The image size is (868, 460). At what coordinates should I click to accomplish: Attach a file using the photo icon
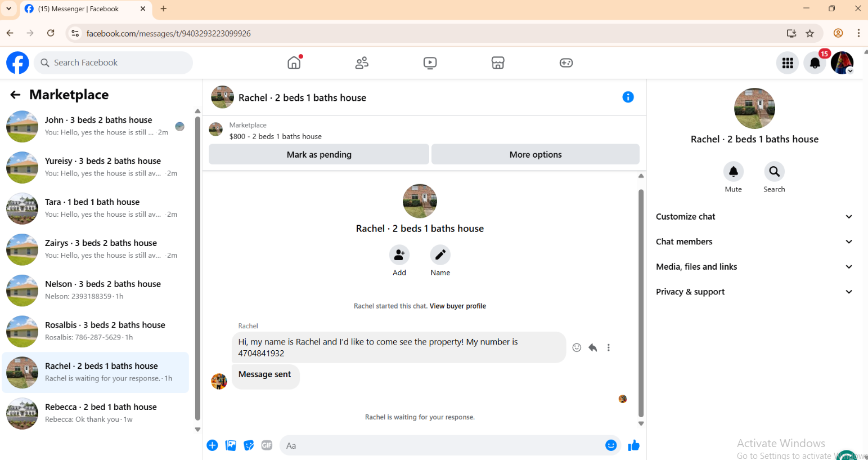pyautogui.click(x=231, y=445)
